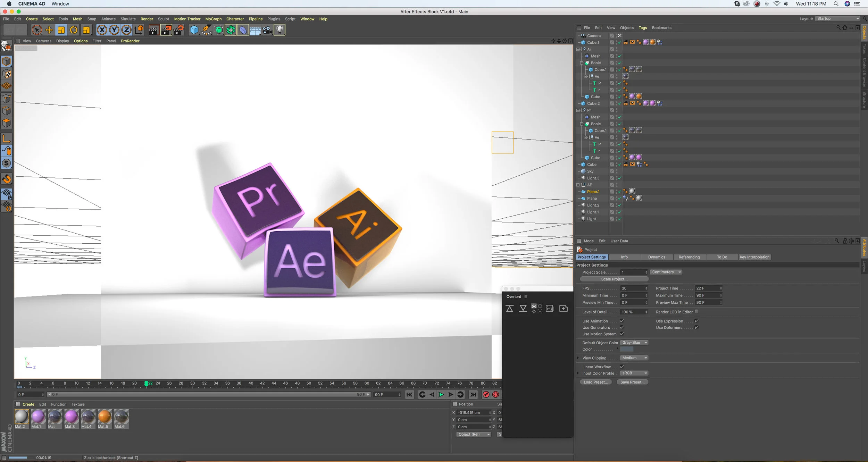
Task: Switch to Points mode in sidebar
Action: (x=7, y=99)
